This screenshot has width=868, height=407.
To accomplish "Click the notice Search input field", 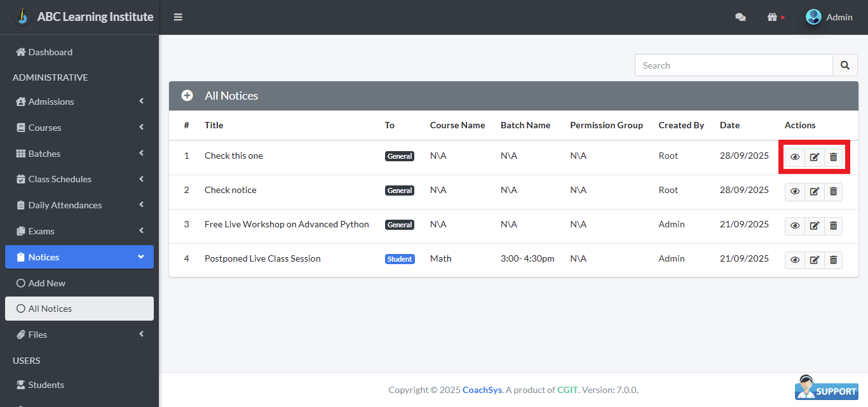I will pos(733,65).
